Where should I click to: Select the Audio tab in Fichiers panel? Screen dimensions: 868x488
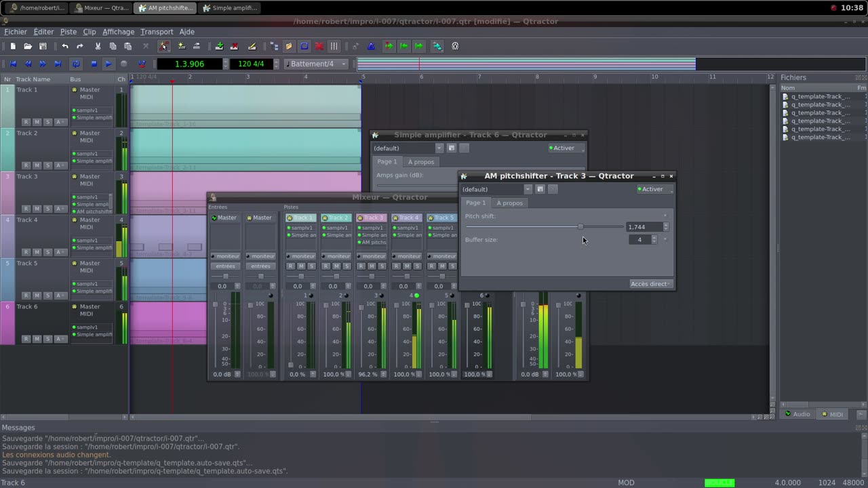pos(797,414)
